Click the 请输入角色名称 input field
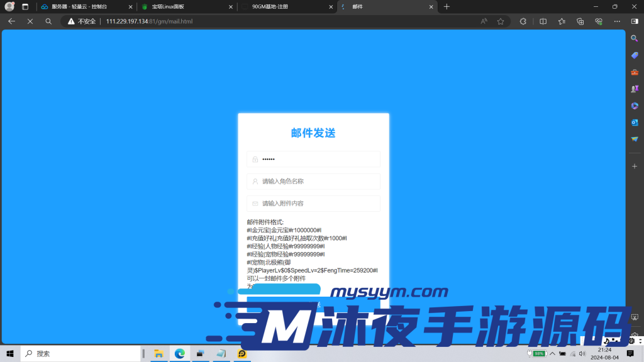The height and width of the screenshot is (362, 644). [x=313, y=181]
